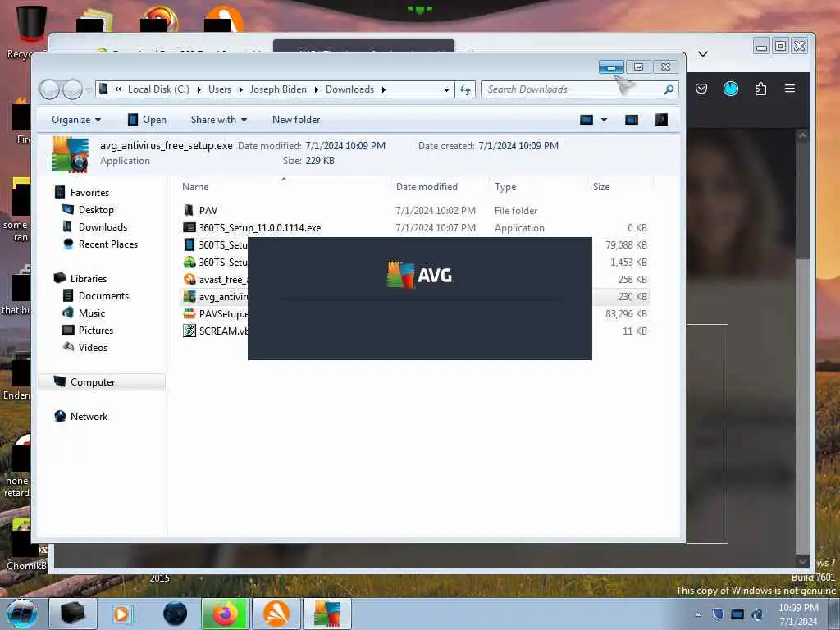Select the SCREAM.vbs script icon

click(189, 331)
